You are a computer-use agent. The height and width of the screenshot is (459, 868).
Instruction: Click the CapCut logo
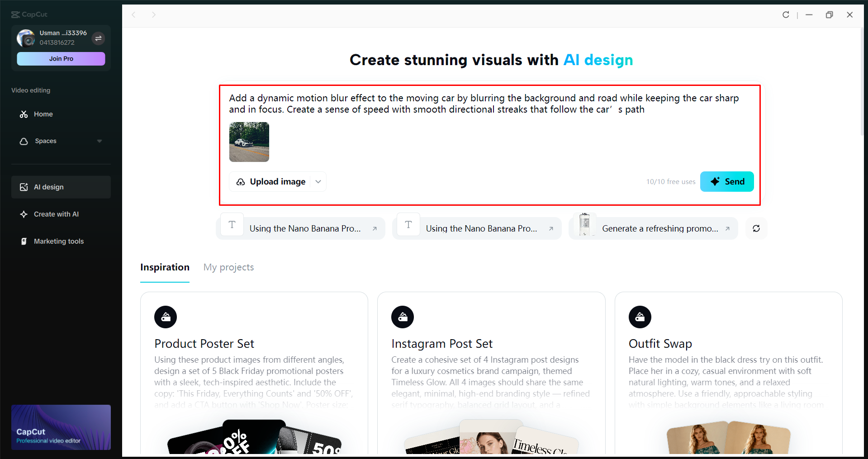pyautogui.click(x=28, y=14)
